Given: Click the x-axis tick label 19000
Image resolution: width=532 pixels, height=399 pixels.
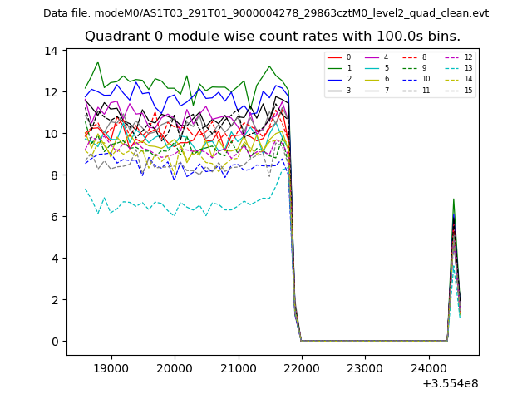Looking at the screenshot, I should tap(111, 367).
